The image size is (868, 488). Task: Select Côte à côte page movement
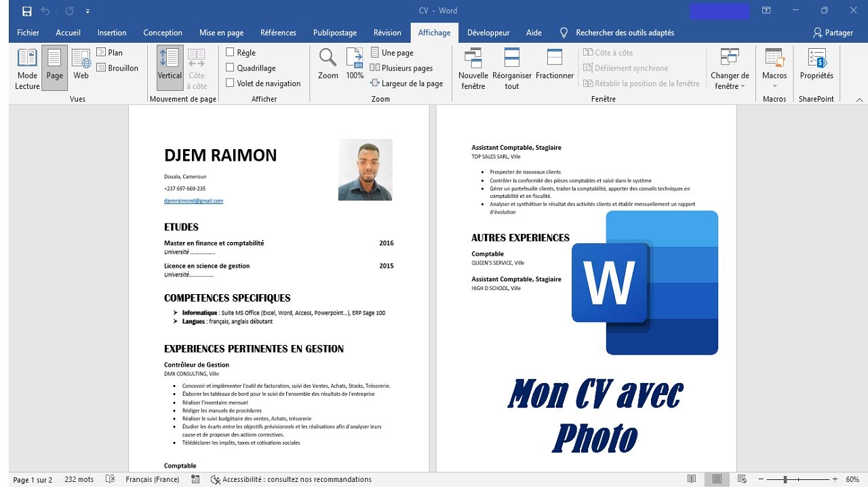[197, 68]
